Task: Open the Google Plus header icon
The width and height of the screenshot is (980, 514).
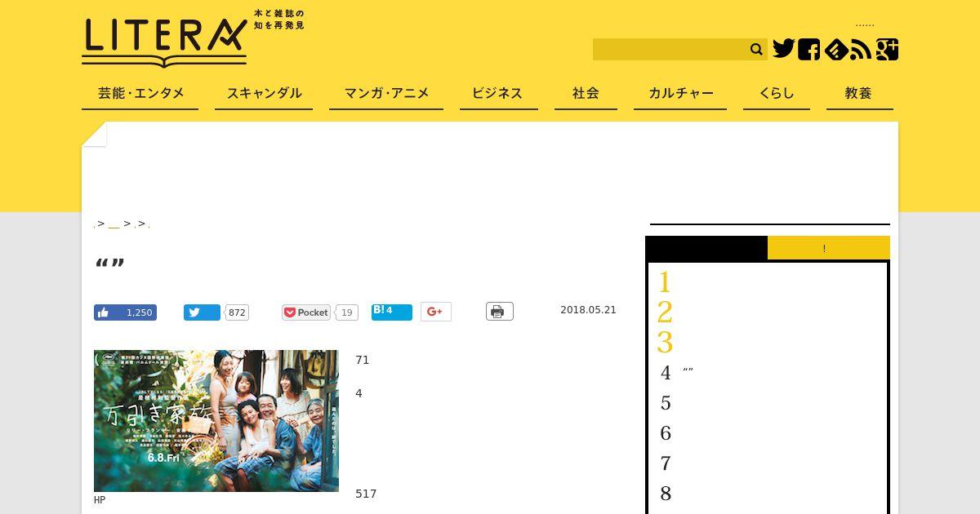Action: click(x=887, y=49)
